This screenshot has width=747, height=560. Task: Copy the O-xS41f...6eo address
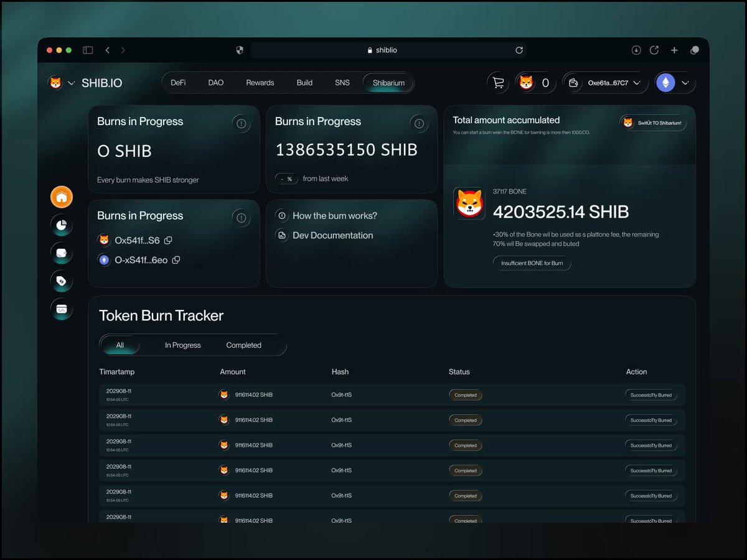[176, 260]
